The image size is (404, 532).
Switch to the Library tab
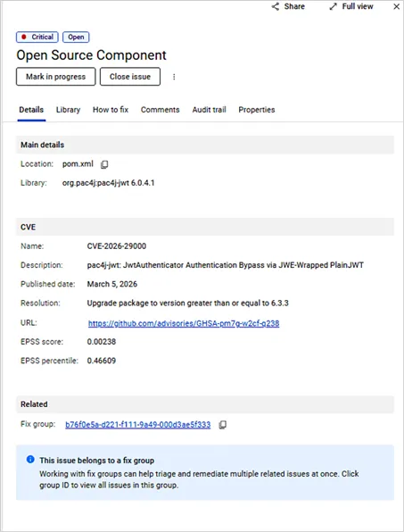click(68, 110)
